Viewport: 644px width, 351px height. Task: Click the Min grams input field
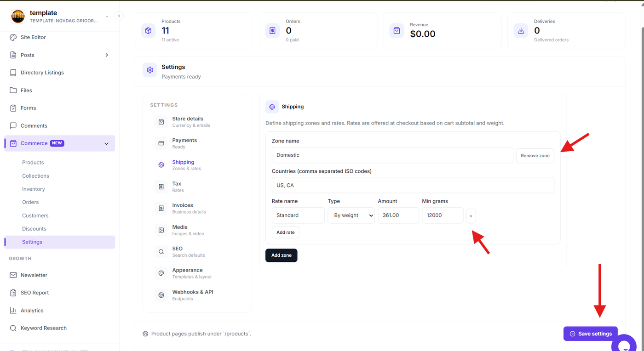tap(443, 215)
